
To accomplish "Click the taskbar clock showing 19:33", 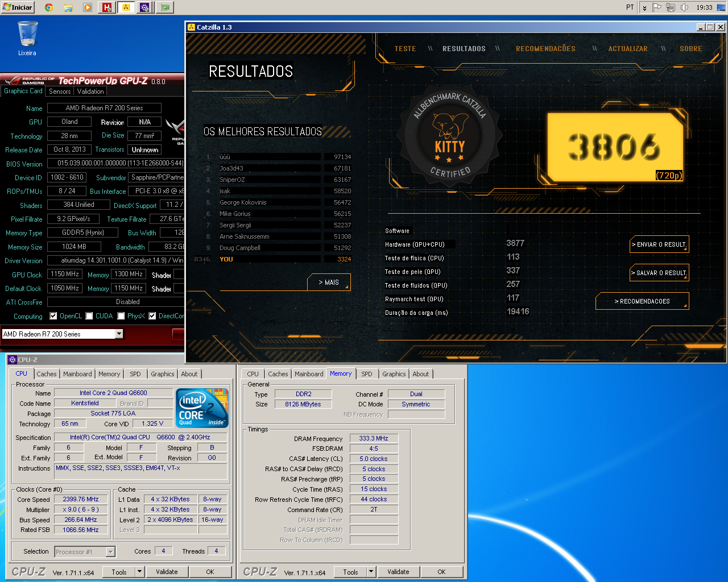I will point(704,7).
